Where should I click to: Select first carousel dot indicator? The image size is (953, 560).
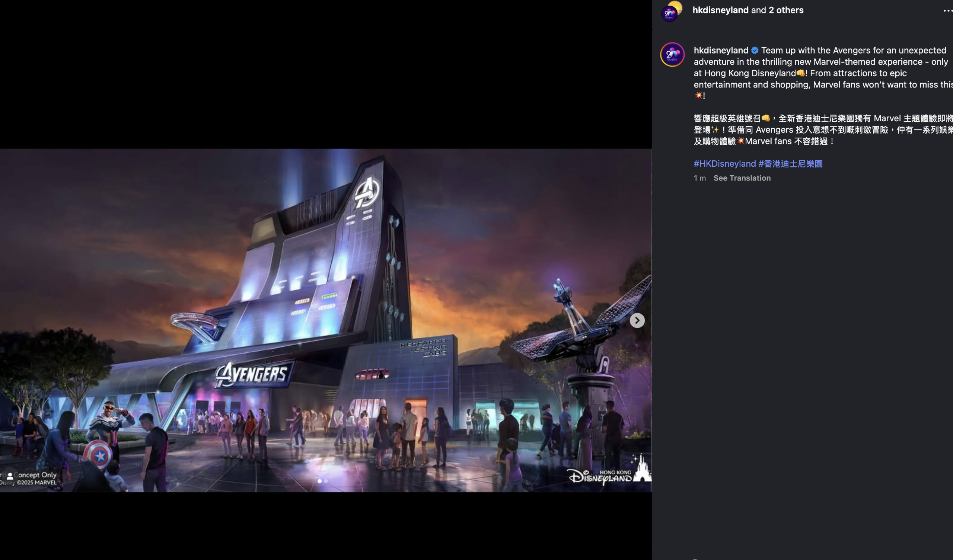[x=319, y=481]
